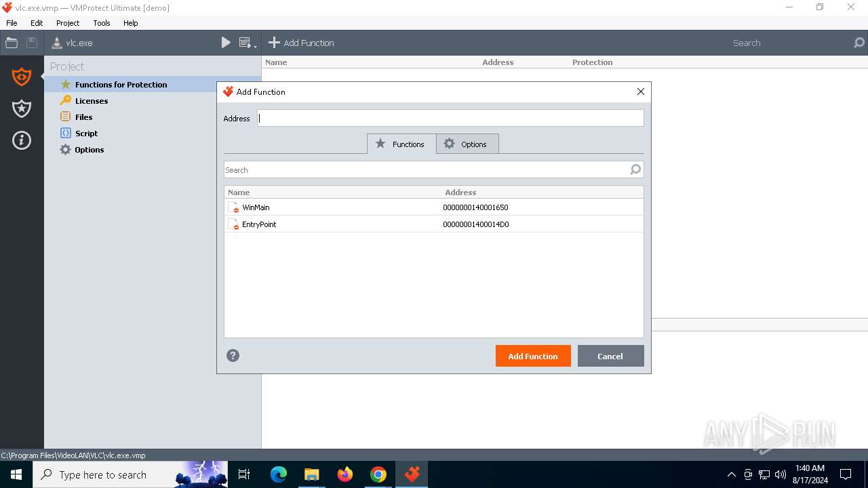Open Windows Start menu

[16, 474]
